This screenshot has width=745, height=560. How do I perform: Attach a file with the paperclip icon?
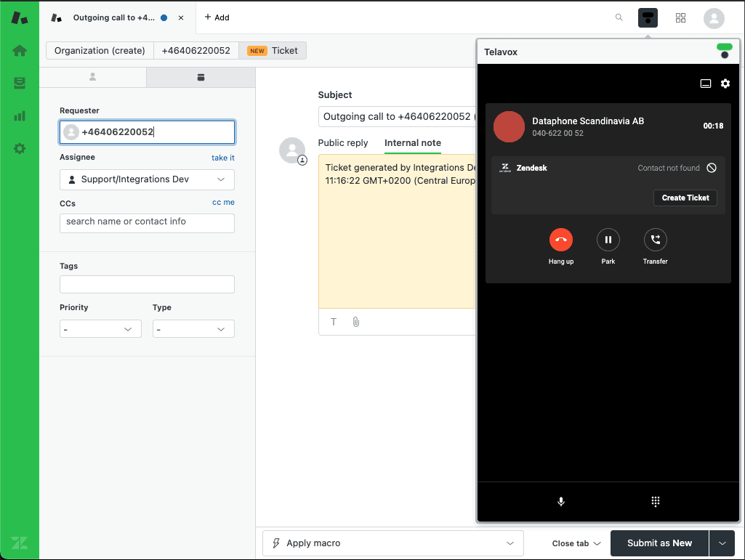tap(356, 322)
